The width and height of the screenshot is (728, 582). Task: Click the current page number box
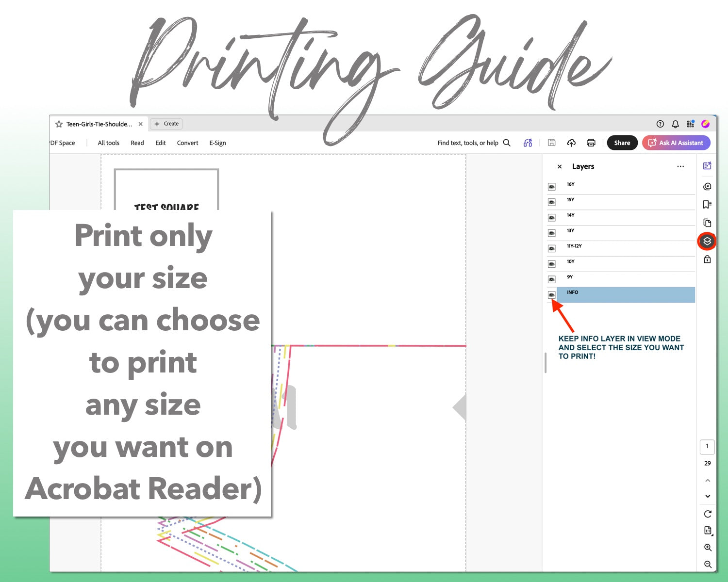707,447
